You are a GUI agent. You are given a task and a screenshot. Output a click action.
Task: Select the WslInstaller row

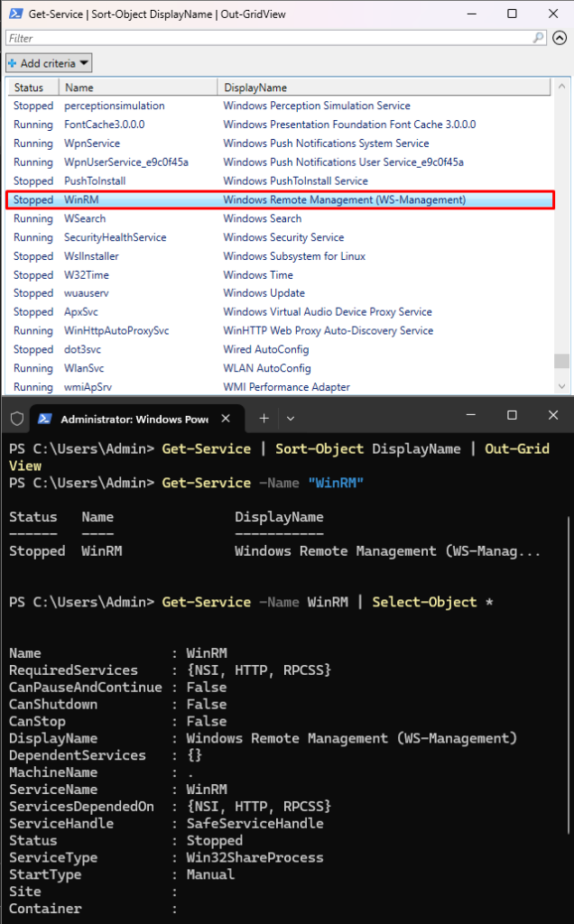[280, 256]
